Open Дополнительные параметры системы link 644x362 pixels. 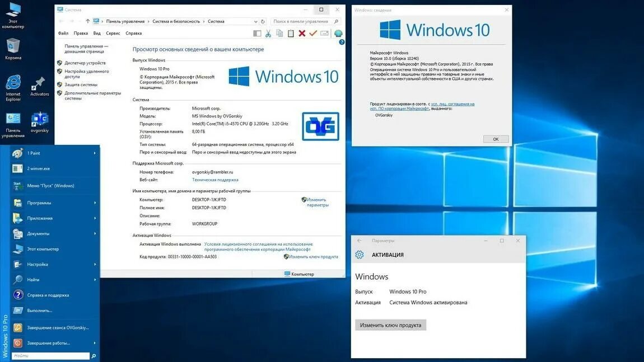[93, 96]
